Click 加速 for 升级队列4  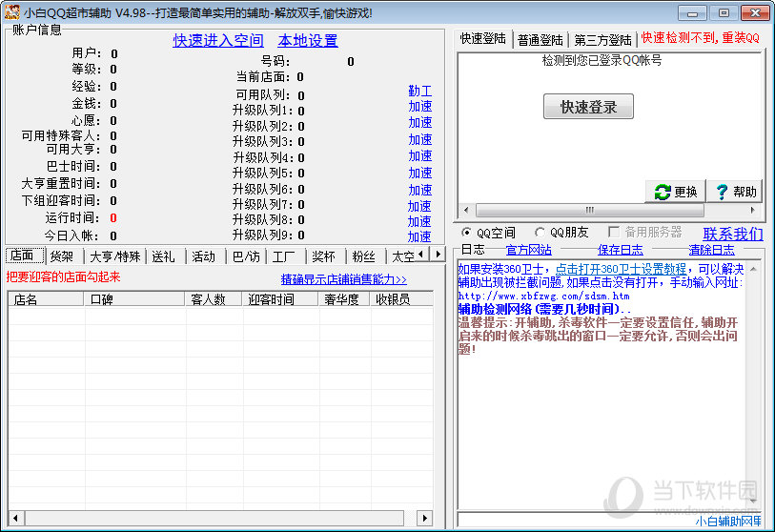420,155
